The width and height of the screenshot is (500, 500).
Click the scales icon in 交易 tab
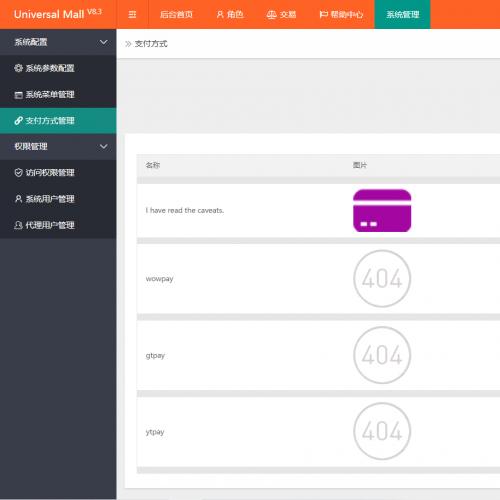click(271, 15)
